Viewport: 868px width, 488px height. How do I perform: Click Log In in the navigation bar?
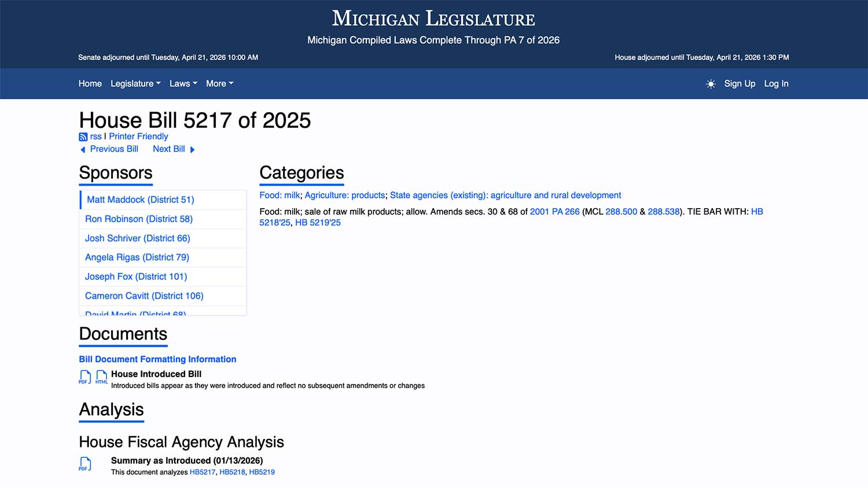(x=776, y=83)
